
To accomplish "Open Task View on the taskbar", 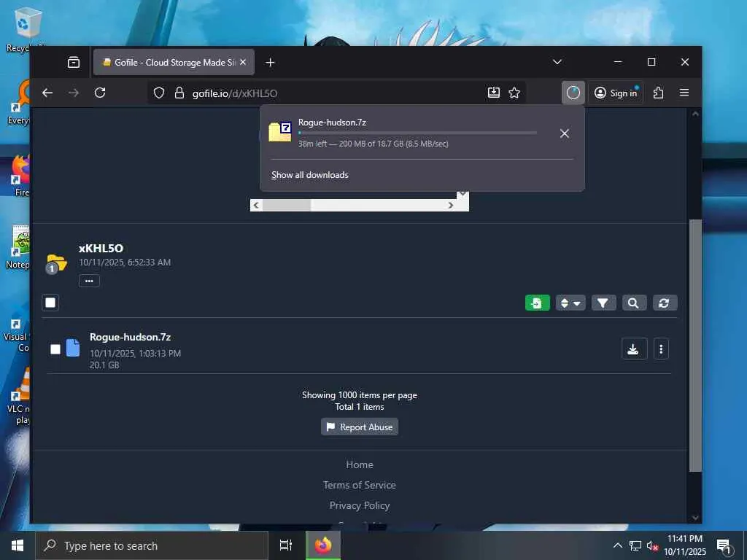I will coord(285,545).
